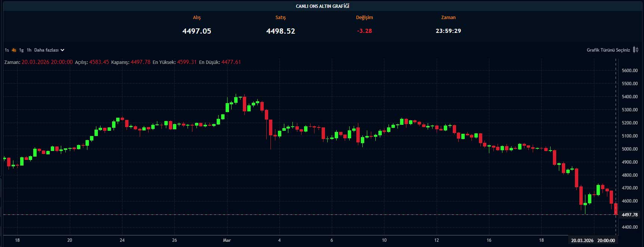Choose the 1g chart interval
The height and width of the screenshot is (247, 644).
point(21,50)
